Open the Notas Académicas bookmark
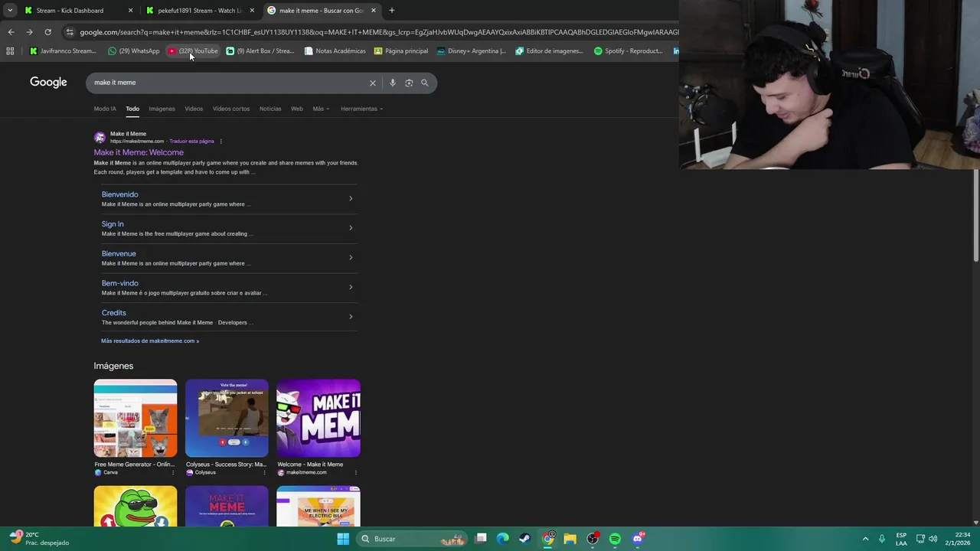 [335, 51]
